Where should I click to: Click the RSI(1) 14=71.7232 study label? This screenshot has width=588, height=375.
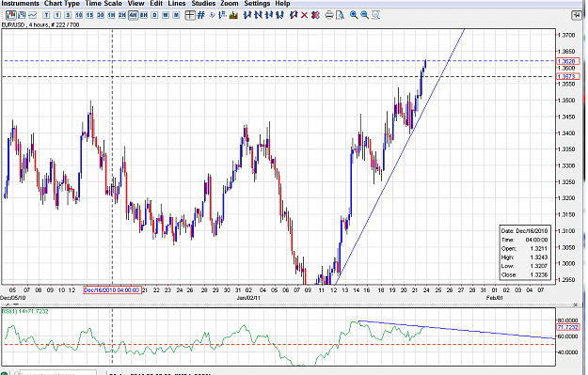[x=25, y=311]
